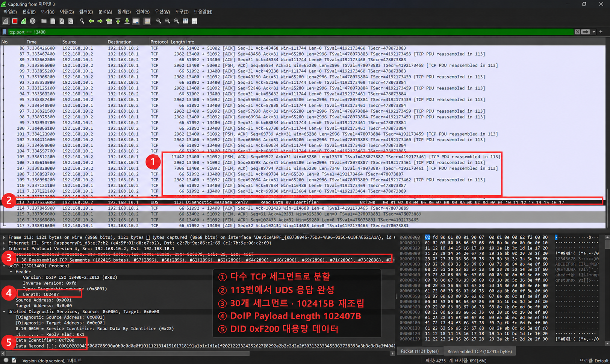
Task: Open Find Packet with the magnifier icon
Action: 82,21
